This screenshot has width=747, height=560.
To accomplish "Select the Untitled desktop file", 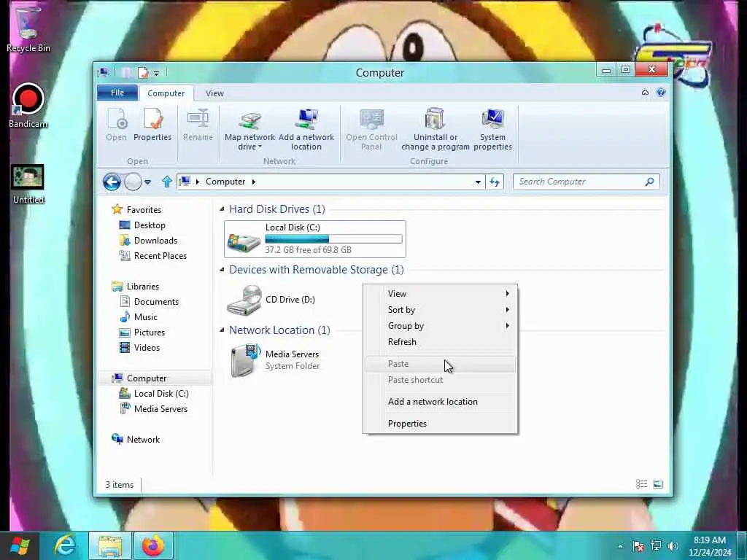I will pyautogui.click(x=28, y=184).
